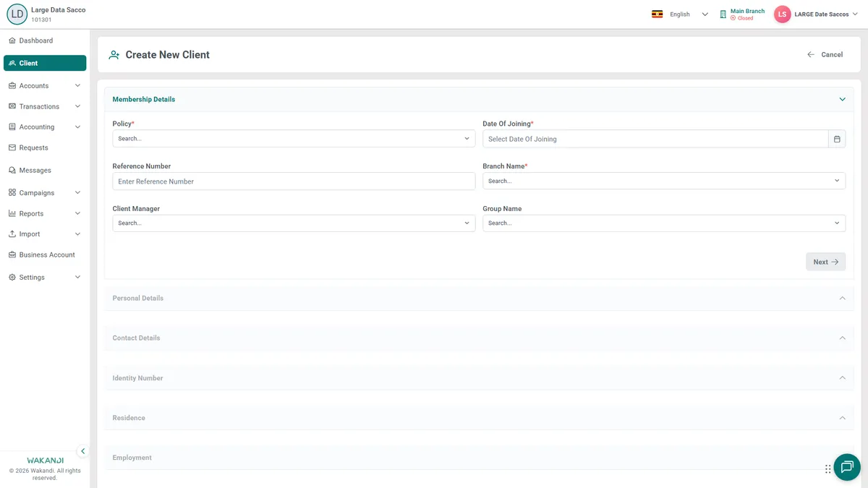Collapse the sidebar with the arrow icon
This screenshot has height=488, width=868.
[x=82, y=451]
